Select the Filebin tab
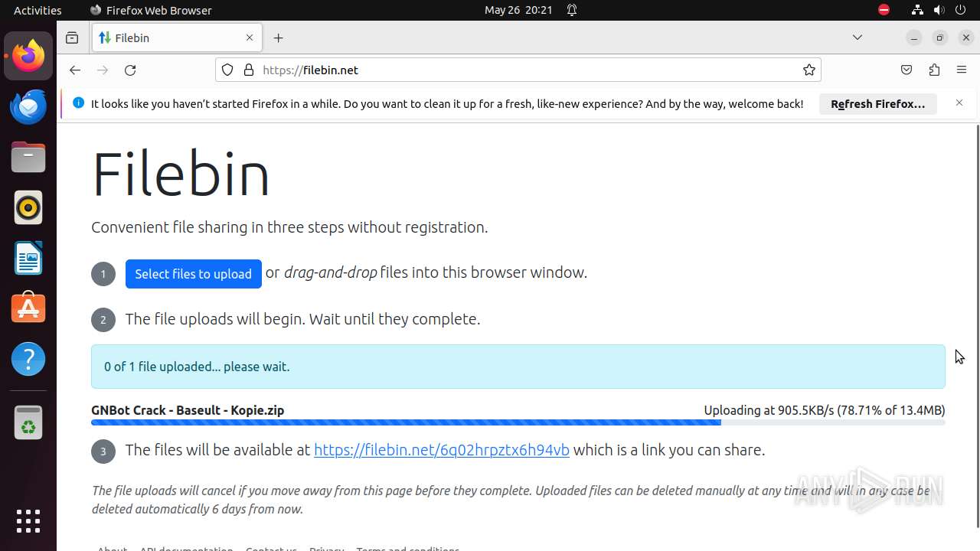The image size is (980, 551). tap(177, 37)
